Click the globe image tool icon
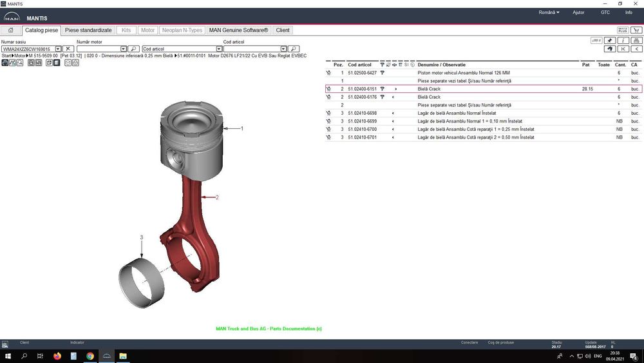This screenshot has height=363, width=644. [x=5, y=63]
